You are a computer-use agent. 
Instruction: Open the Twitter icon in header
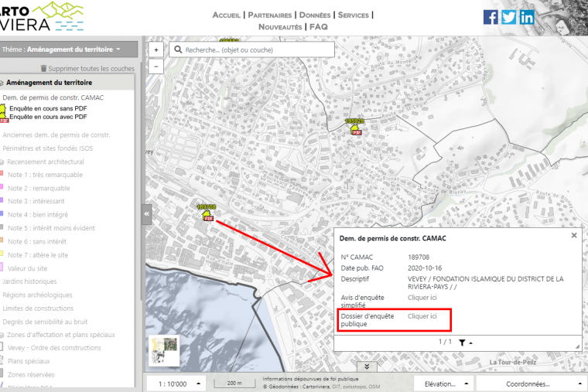click(508, 17)
